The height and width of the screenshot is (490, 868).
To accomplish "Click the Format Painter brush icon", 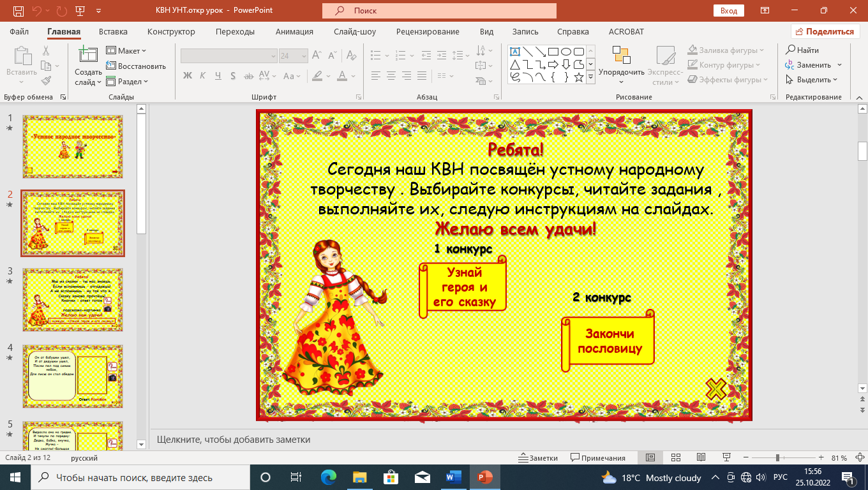I will click(x=46, y=80).
